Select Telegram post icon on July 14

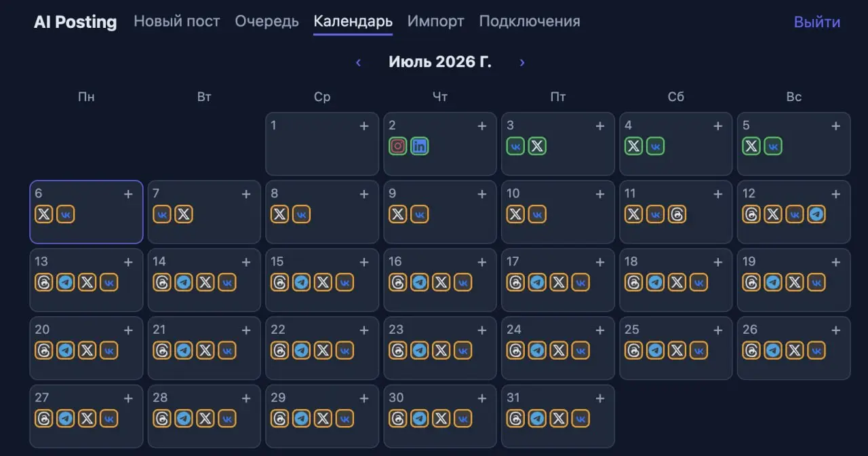click(x=184, y=282)
